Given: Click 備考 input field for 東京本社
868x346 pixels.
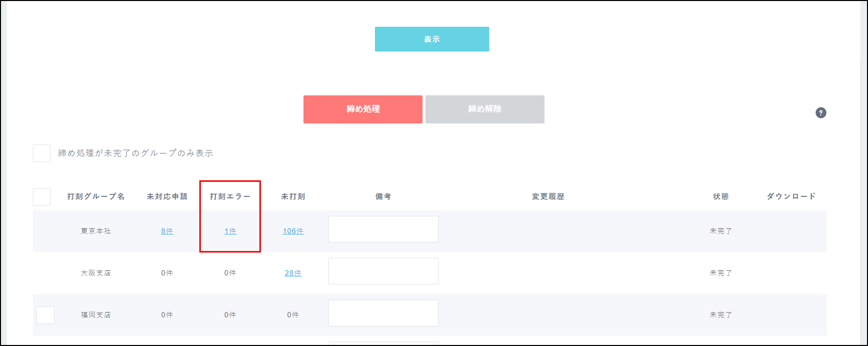Looking at the screenshot, I should pos(383,229).
